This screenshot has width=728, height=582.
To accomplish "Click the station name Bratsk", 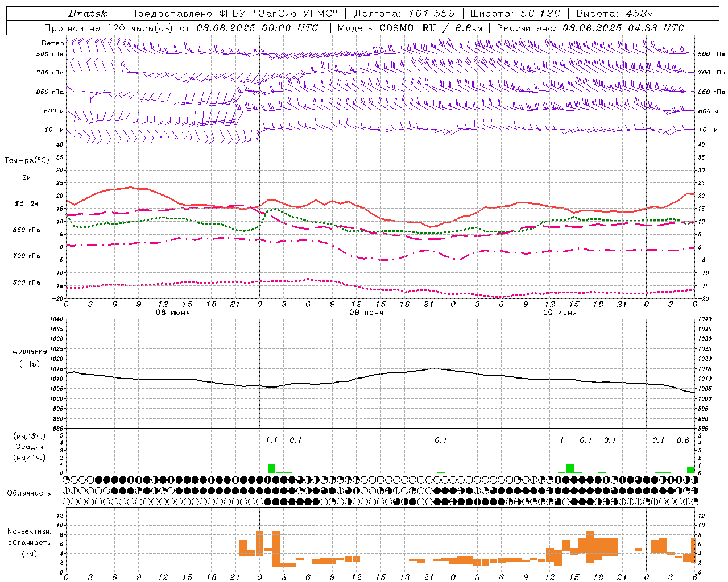I will 88,14.
